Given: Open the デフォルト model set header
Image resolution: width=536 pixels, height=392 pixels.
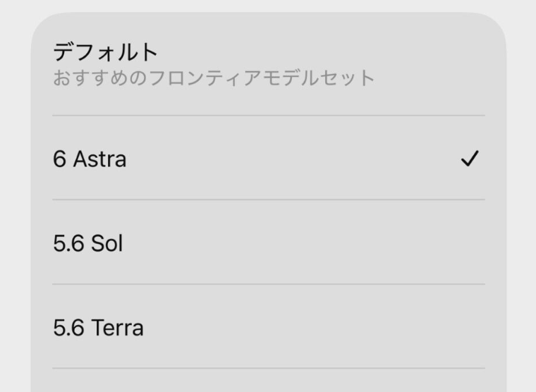Looking at the screenshot, I should pyautogui.click(x=269, y=64).
